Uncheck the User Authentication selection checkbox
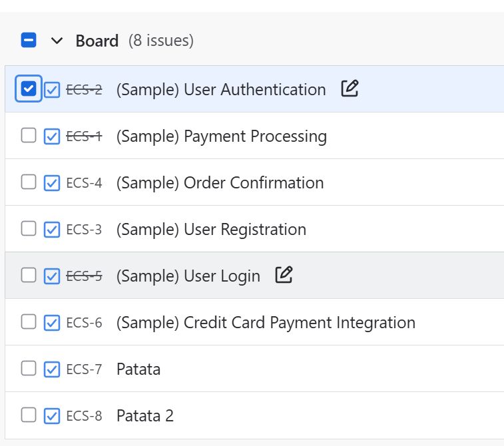 point(29,89)
